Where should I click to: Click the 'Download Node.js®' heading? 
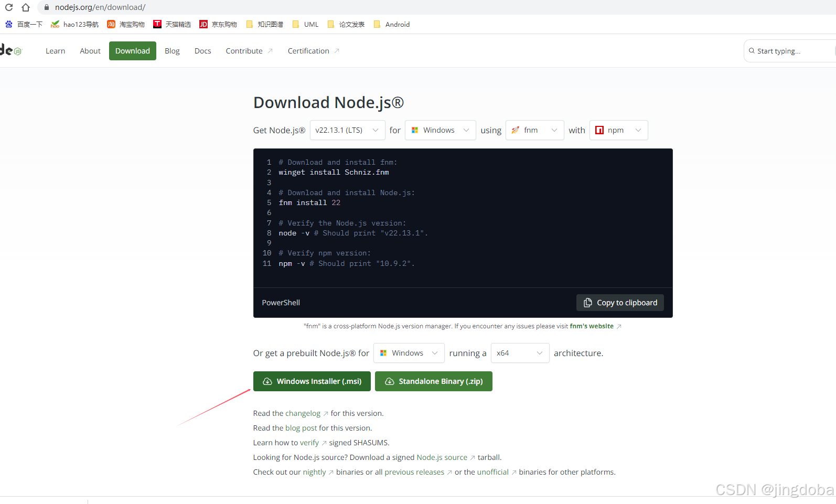click(x=329, y=102)
